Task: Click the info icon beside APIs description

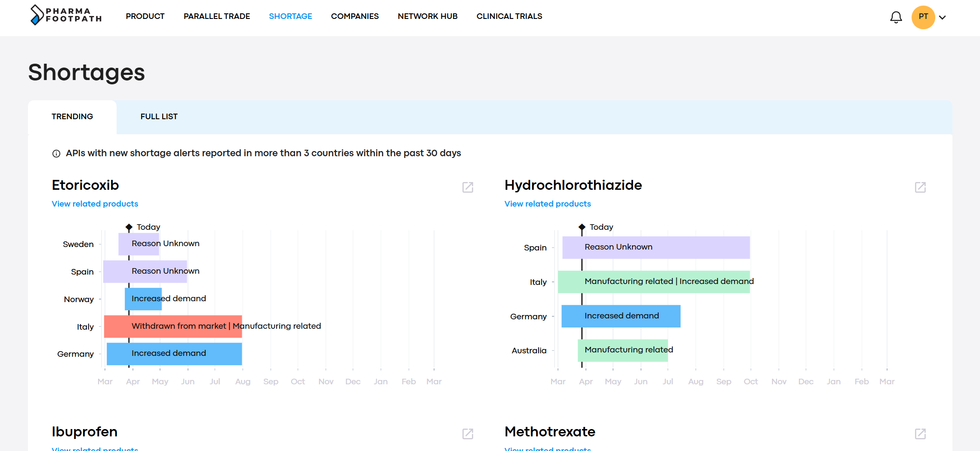Action: pos(56,154)
